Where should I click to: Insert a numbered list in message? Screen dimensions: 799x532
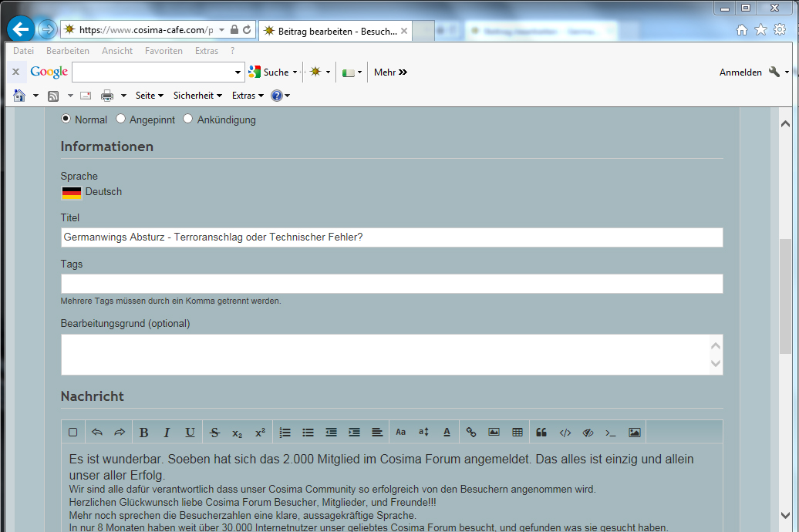pos(285,433)
